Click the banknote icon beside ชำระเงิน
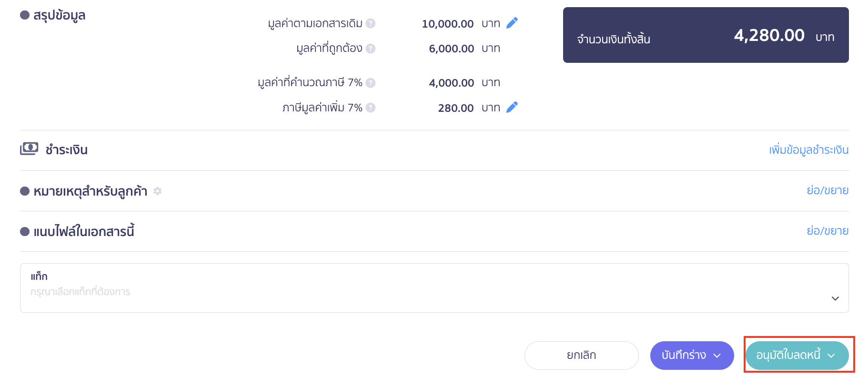The image size is (868, 376). tap(30, 148)
